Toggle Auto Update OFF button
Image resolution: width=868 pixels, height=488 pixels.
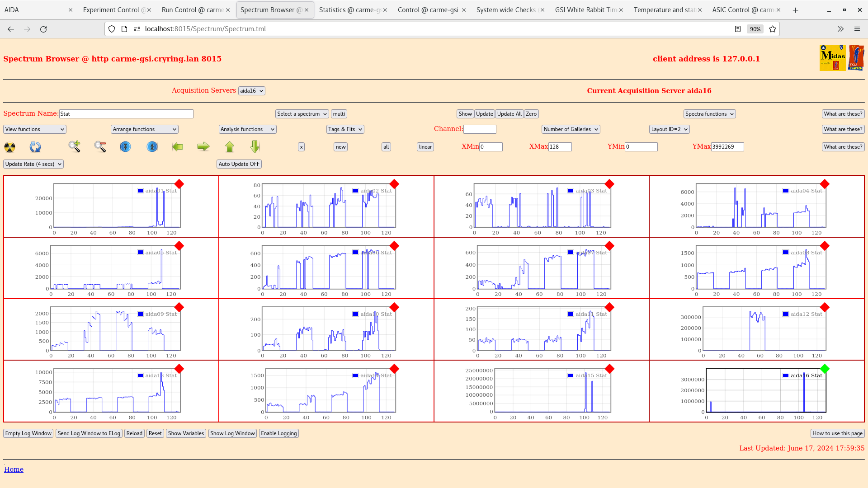point(239,164)
